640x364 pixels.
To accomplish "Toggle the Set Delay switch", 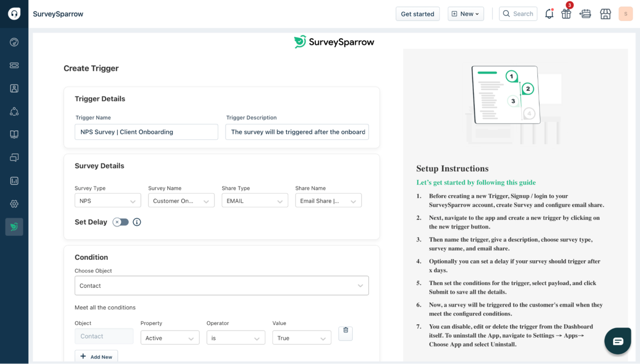I will coord(120,222).
